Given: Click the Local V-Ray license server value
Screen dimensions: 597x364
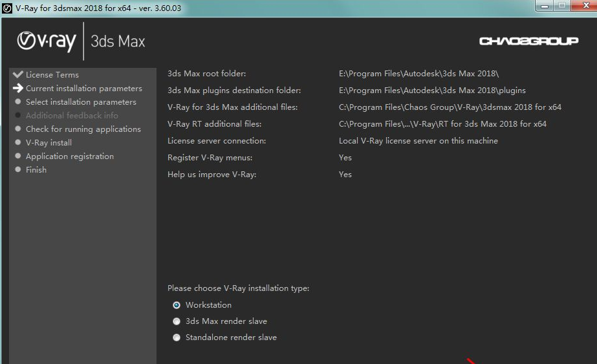Looking at the screenshot, I should 418,140.
